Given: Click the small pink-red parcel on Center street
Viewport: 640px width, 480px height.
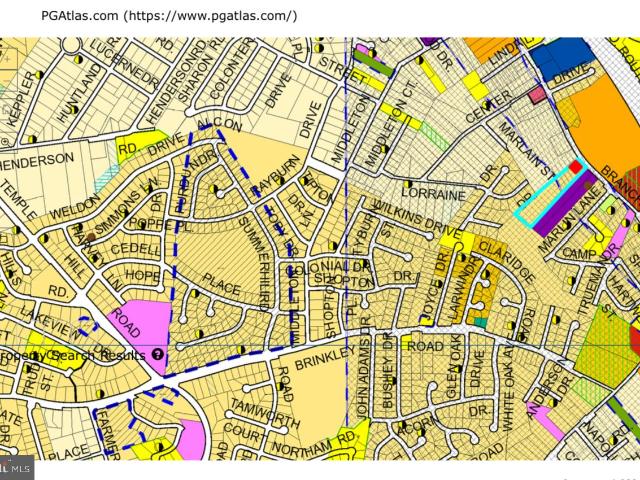Looking at the screenshot, I should [538, 96].
